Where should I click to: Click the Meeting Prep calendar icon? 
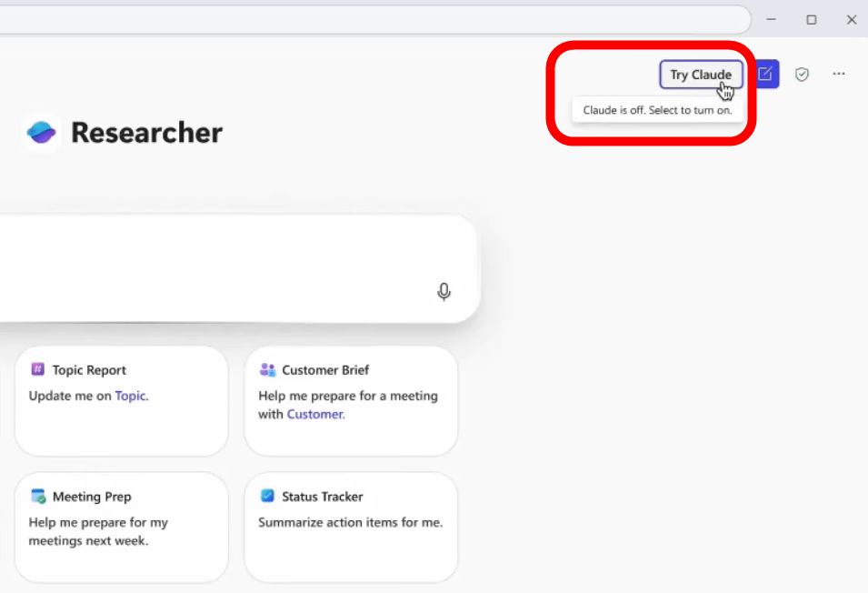point(38,497)
